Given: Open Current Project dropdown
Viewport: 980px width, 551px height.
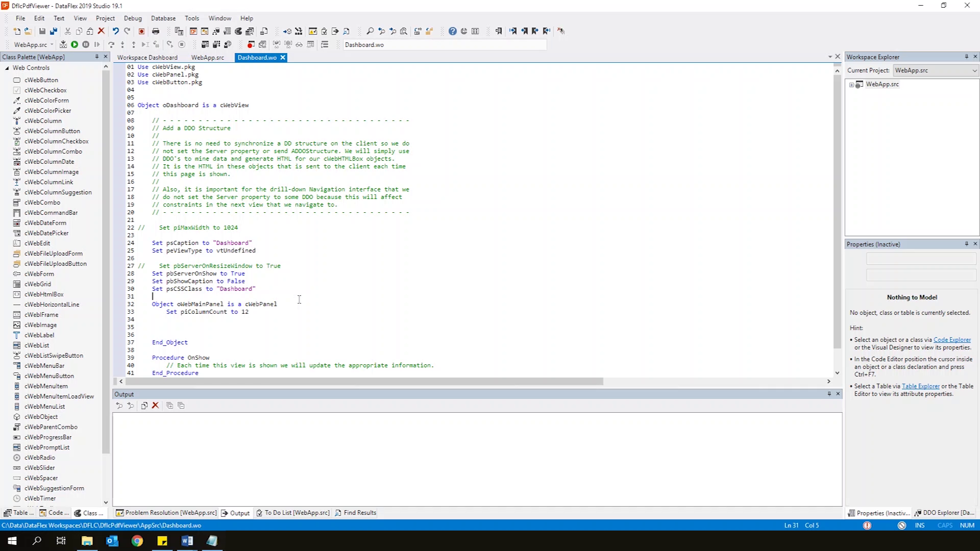Looking at the screenshot, I should pos(974,70).
